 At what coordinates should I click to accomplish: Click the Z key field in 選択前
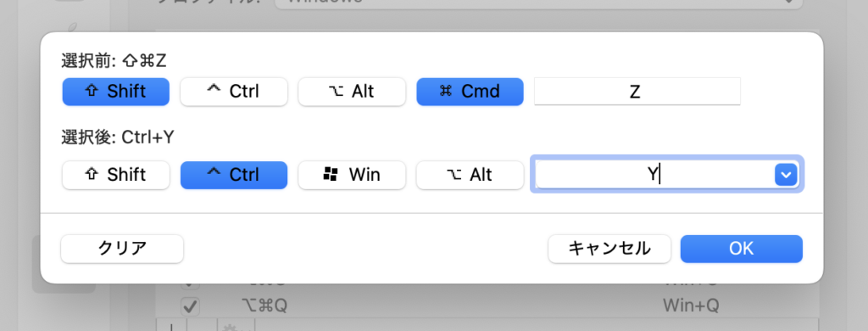[637, 92]
